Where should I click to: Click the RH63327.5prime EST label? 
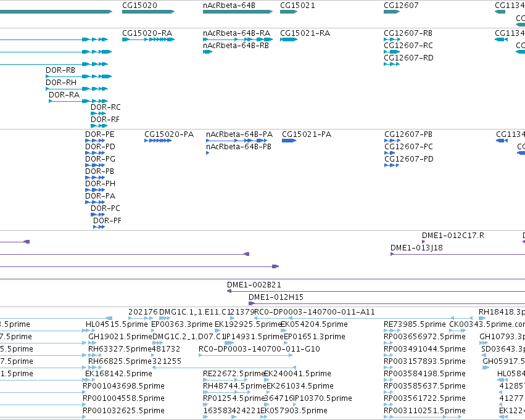point(120,350)
